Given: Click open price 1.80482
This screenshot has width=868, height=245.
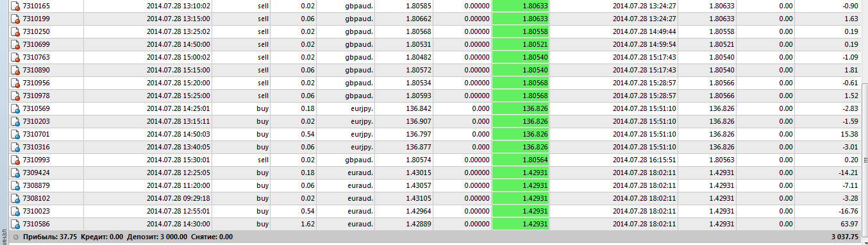Looking at the screenshot, I should click(x=419, y=57).
